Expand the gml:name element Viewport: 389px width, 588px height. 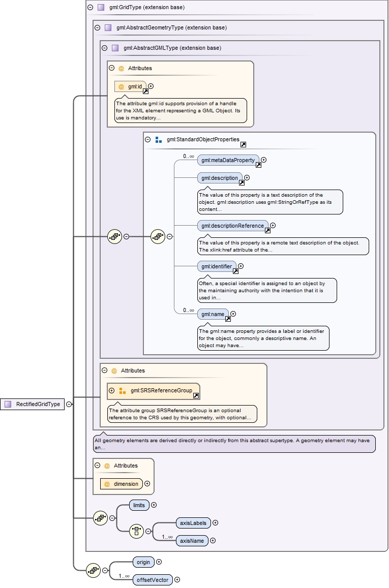coord(233,314)
